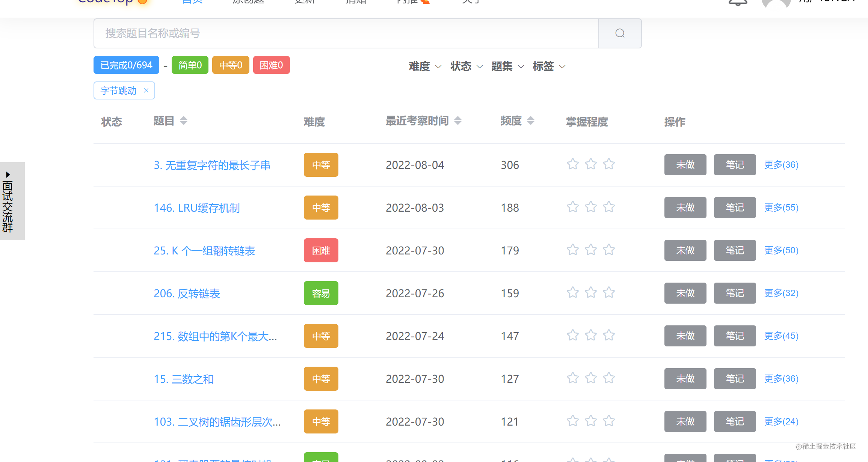
Task: Sort by 频度 column sort arrows
Action: (x=530, y=120)
